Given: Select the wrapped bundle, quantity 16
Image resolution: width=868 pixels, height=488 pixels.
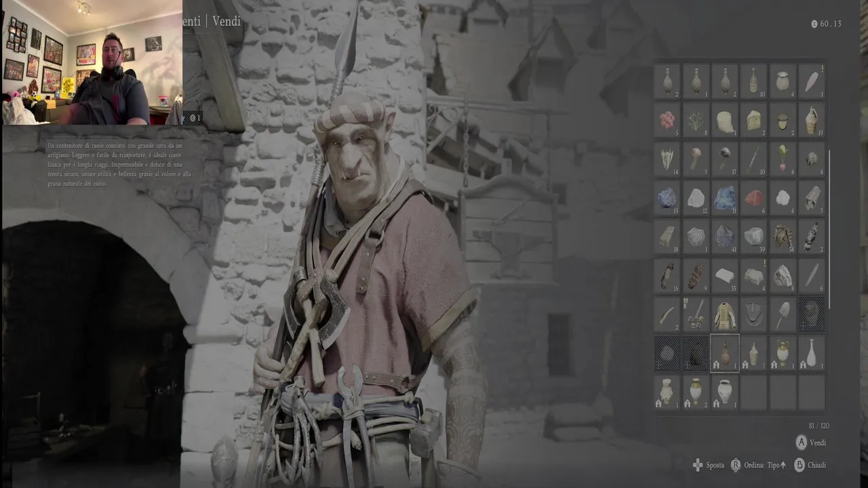Looking at the screenshot, I should pos(668,275).
